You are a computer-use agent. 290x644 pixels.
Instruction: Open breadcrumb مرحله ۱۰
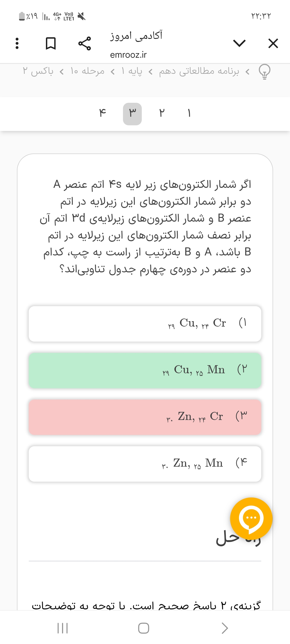click(87, 71)
